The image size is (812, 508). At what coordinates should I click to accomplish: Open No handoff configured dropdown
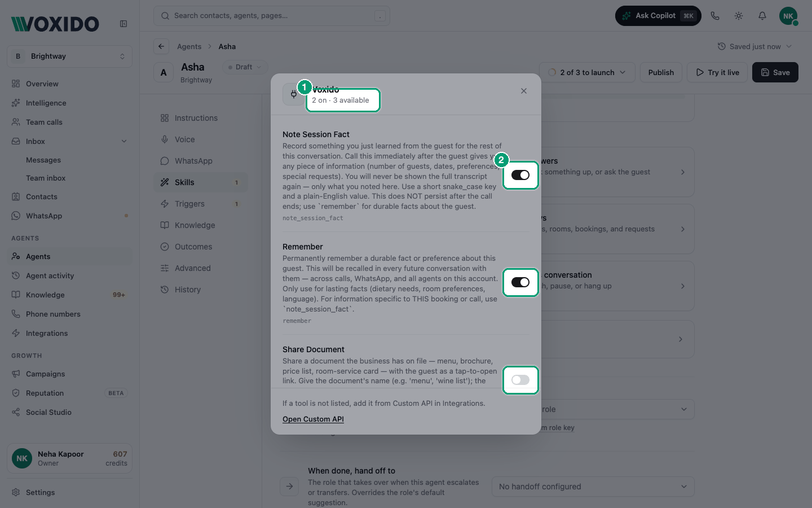[x=593, y=487]
